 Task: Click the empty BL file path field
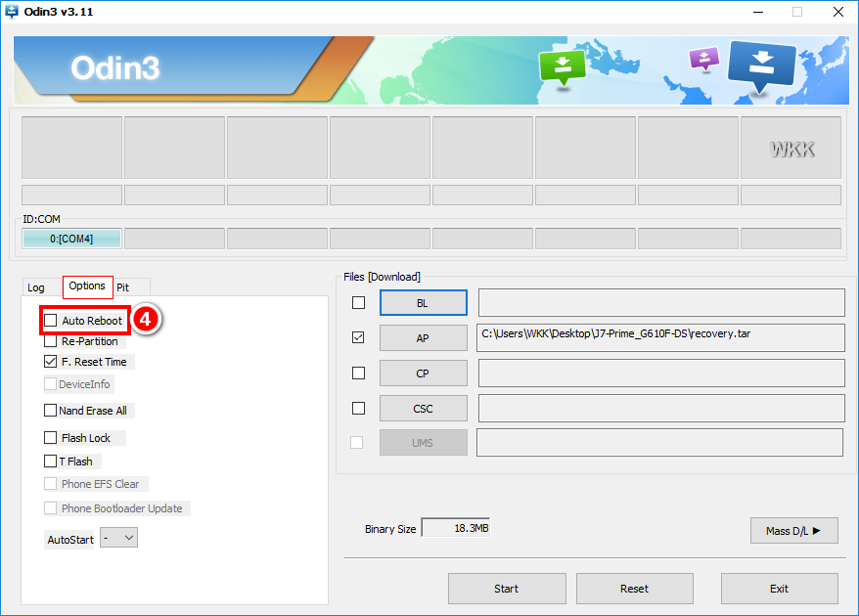coord(661,303)
